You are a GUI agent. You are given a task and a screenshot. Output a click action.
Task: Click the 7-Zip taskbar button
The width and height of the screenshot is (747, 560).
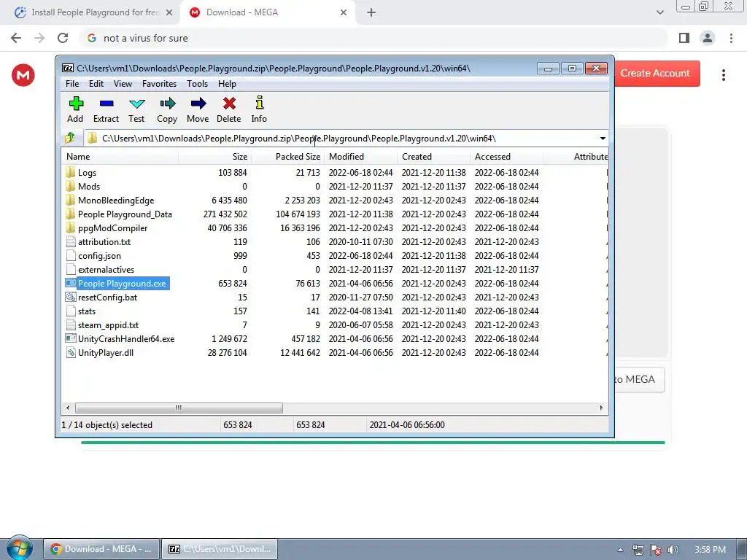[x=220, y=549]
